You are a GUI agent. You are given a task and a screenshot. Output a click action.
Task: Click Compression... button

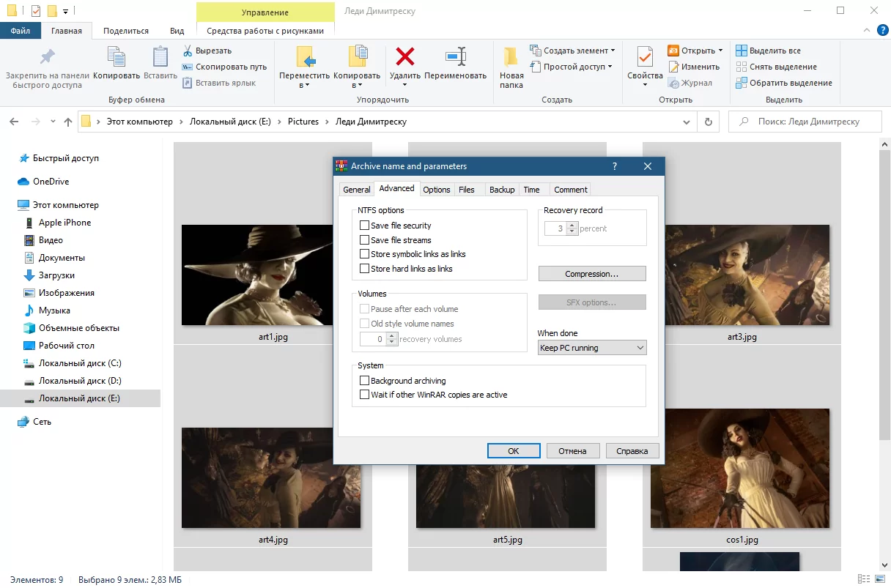pos(592,274)
